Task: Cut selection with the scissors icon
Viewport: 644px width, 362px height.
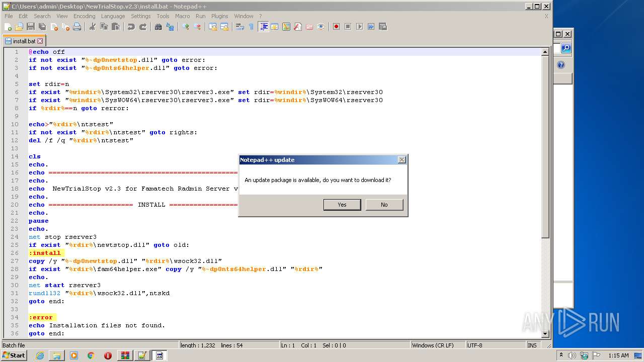Action: (x=93, y=27)
